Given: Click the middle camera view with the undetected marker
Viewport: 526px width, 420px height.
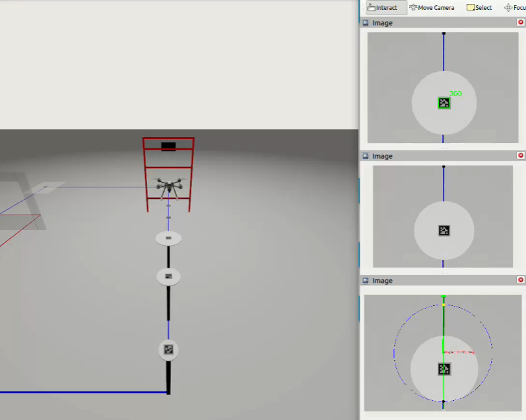Looking at the screenshot, I should tap(443, 216).
